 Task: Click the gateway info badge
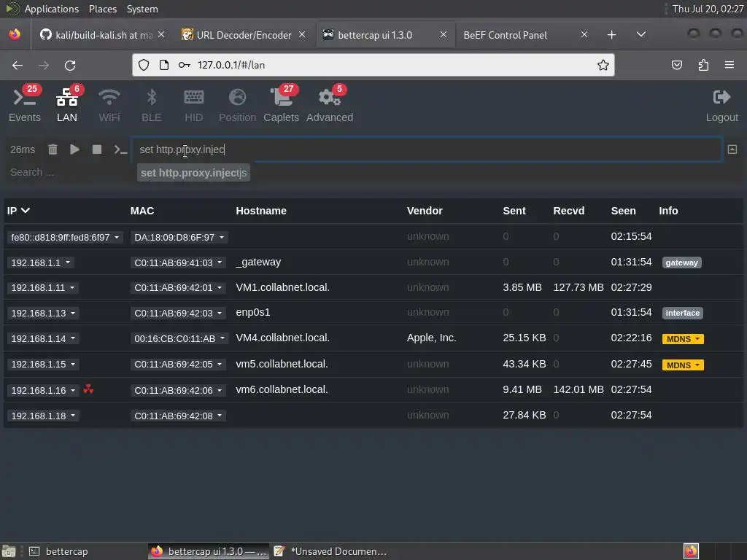pyautogui.click(x=682, y=262)
